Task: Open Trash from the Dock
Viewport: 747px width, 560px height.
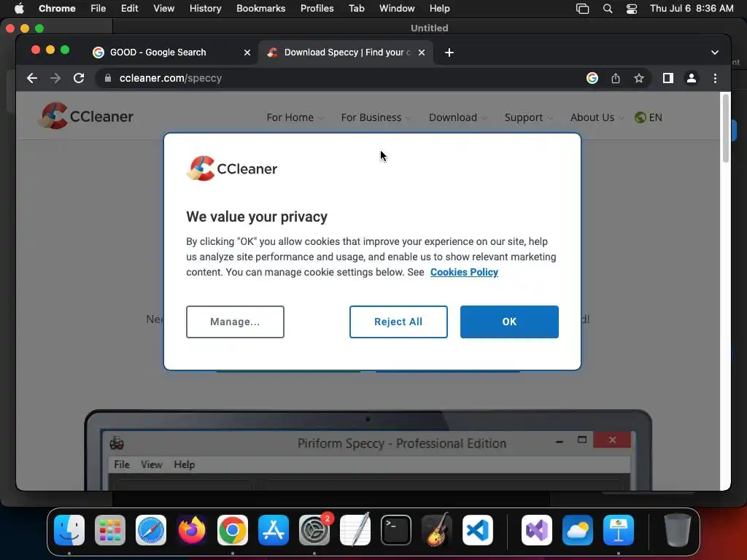Action: point(678,530)
